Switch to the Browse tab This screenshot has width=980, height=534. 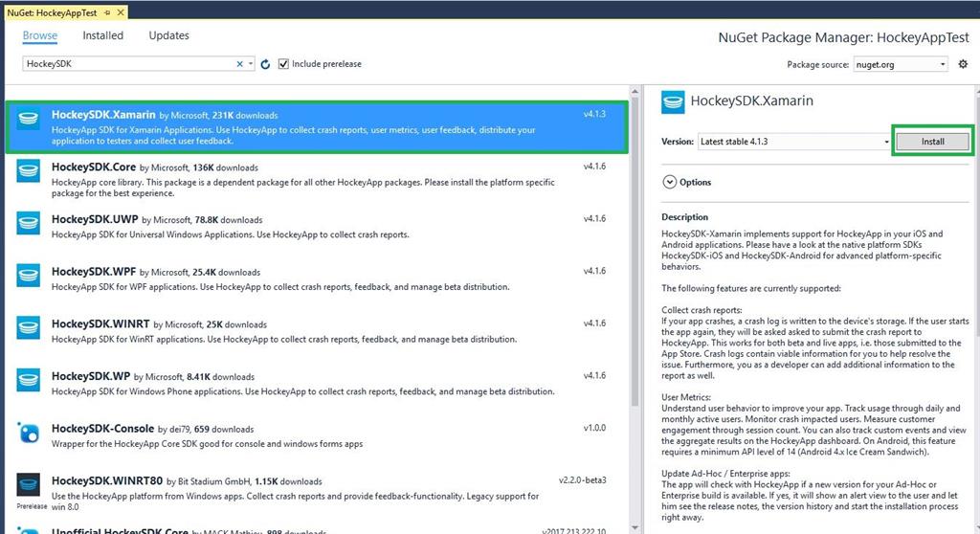tap(40, 35)
